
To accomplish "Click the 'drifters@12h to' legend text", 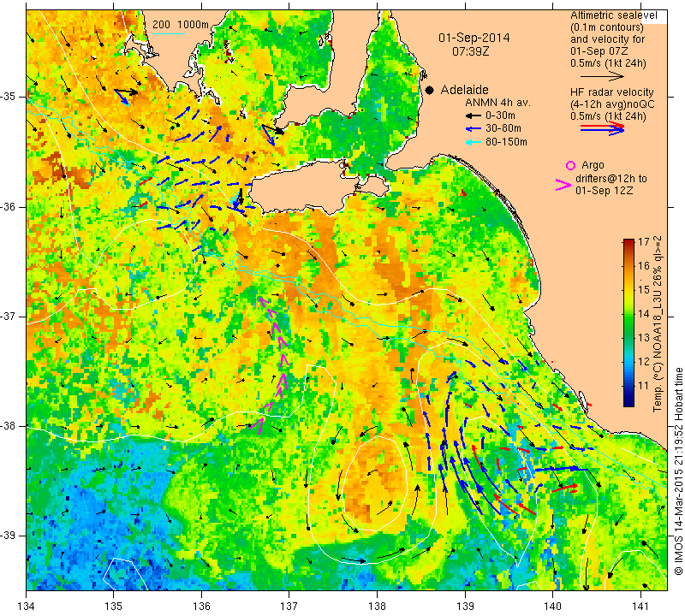I will point(611,179).
